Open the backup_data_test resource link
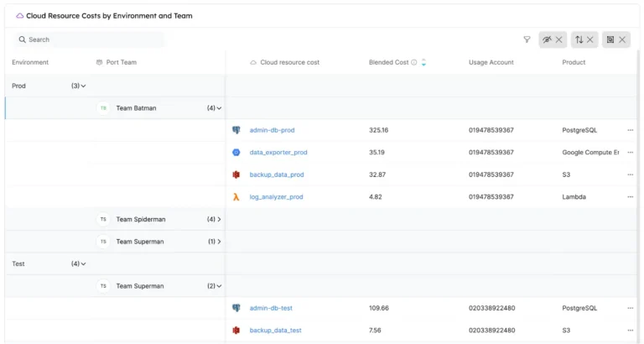Viewport: 644px width, 344px height. [275, 331]
